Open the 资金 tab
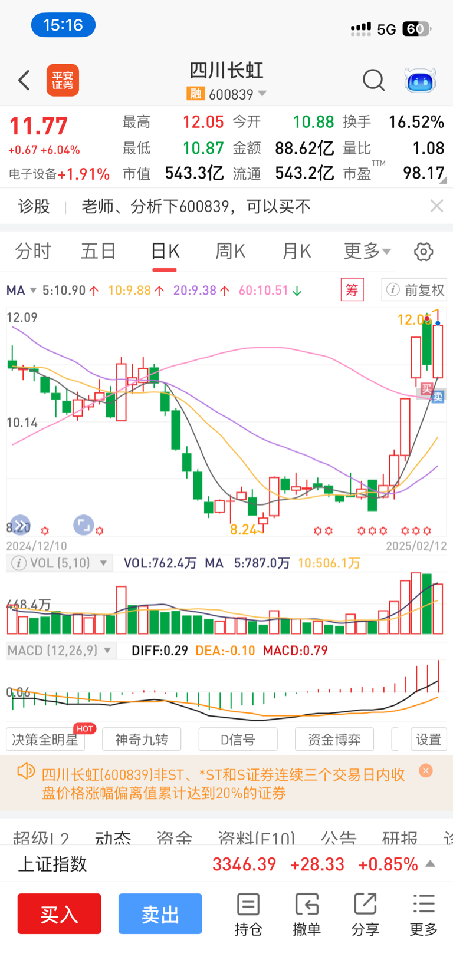 pos(175,838)
